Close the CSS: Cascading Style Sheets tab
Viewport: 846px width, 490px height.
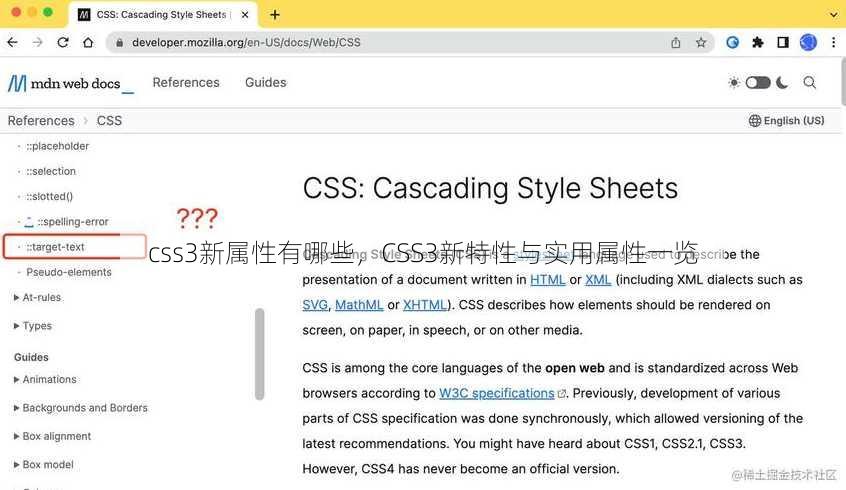245,15
